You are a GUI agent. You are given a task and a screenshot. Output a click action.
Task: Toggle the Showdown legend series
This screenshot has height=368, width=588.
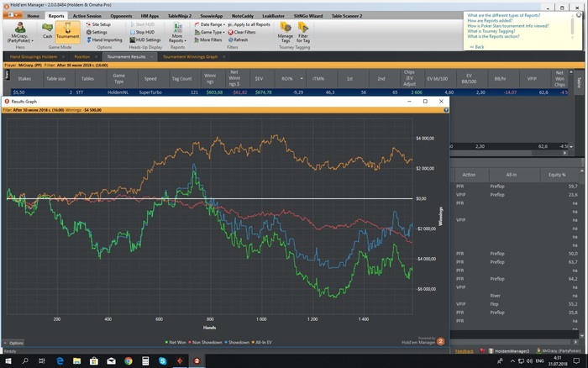point(237,342)
